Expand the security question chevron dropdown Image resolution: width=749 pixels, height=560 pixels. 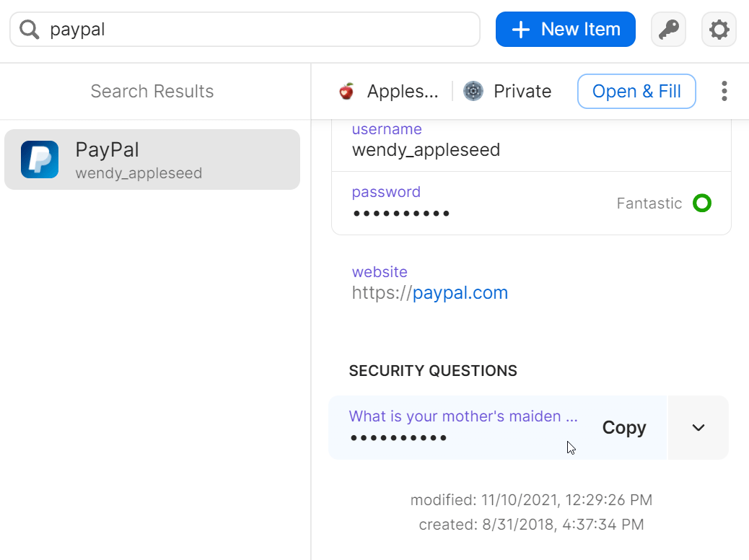tap(698, 428)
